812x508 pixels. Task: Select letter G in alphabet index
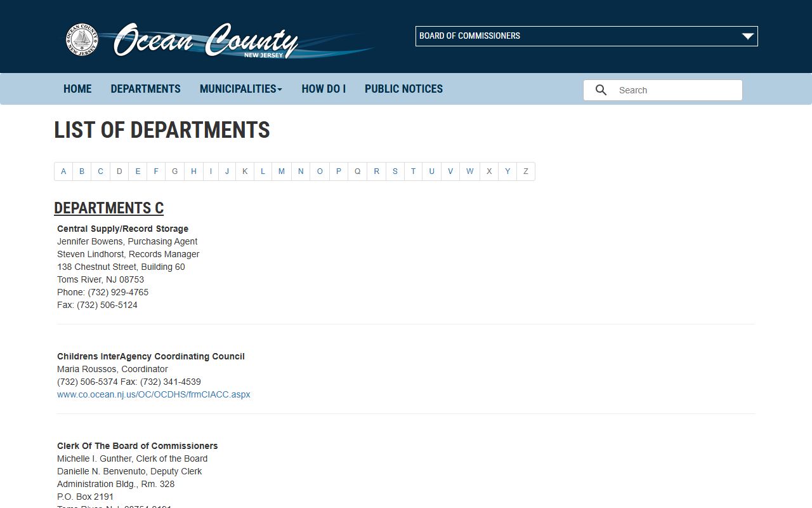pos(175,171)
